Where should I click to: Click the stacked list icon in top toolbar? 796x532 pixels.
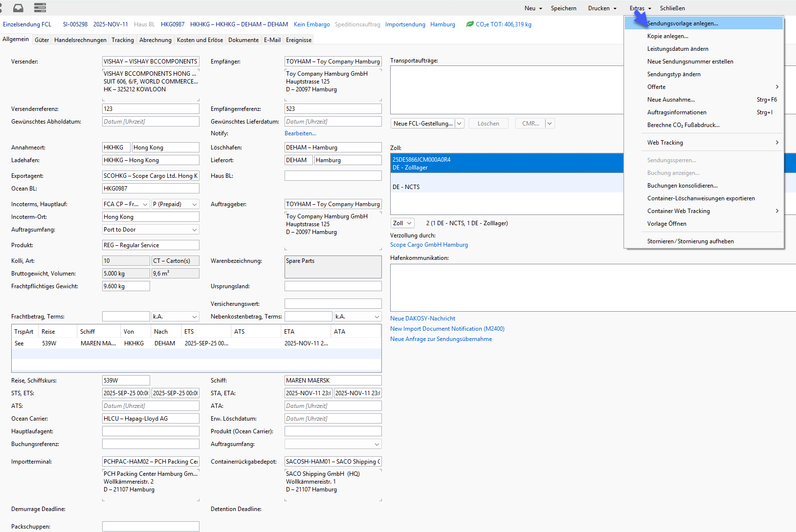pyautogui.click(x=40, y=8)
